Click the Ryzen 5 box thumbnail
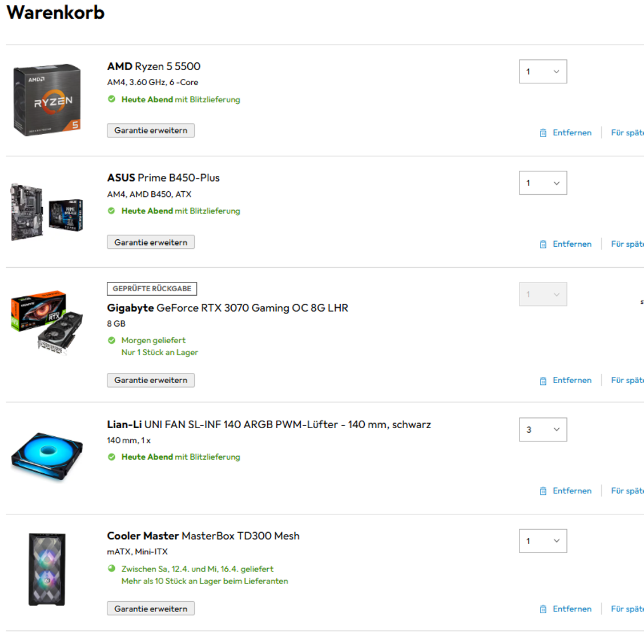Viewport: 644px width, 644px height. (47, 99)
